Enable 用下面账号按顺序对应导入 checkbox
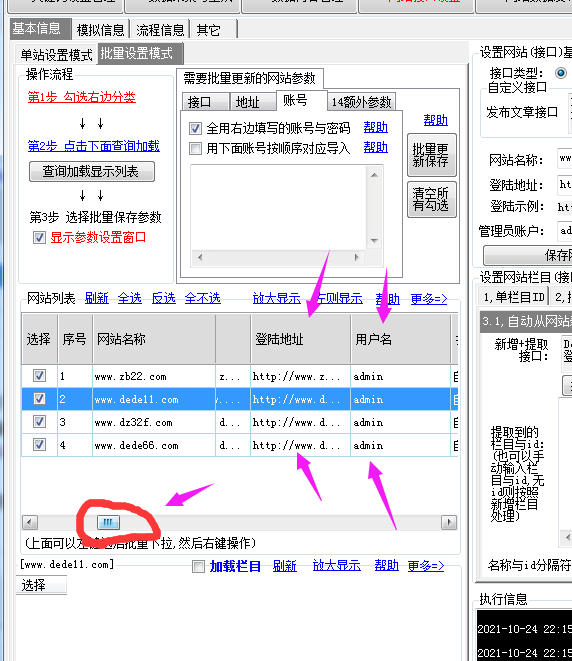Viewport: 572px width, 661px height. point(195,148)
